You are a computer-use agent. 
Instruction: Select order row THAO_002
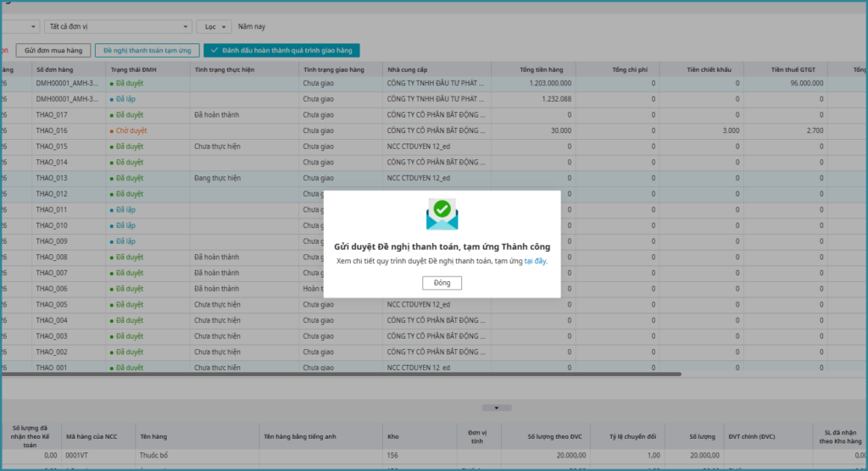coord(434,352)
